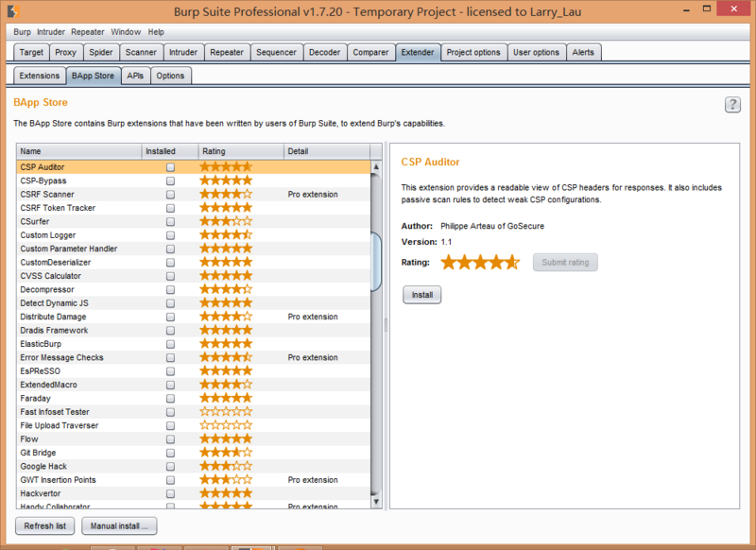
Task: Click the Install button for CSP Auditor
Action: [x=421, y=295]
